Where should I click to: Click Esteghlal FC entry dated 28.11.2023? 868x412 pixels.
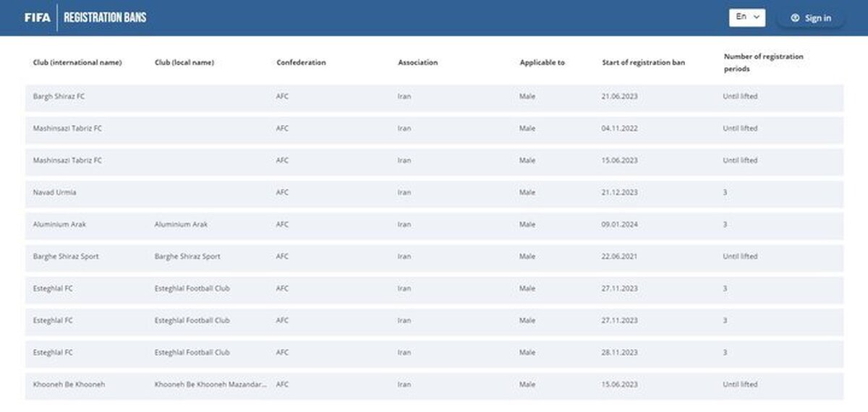point(53,353)
